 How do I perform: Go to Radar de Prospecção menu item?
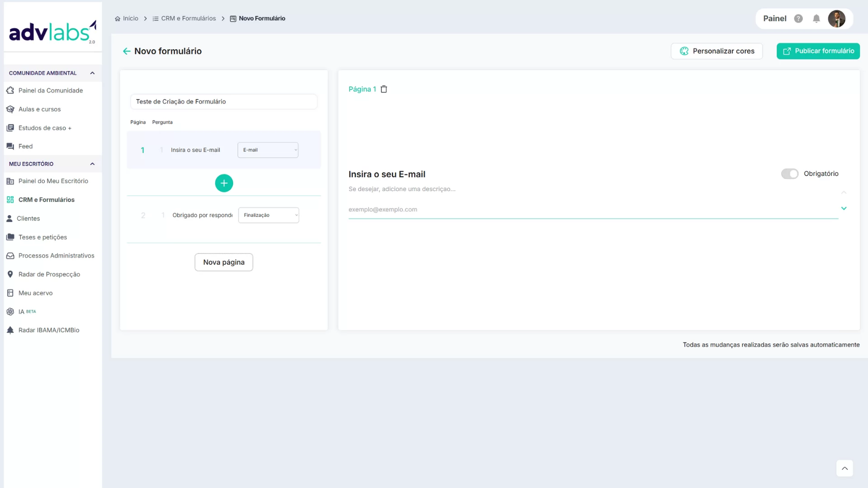(x=49, y=274)
